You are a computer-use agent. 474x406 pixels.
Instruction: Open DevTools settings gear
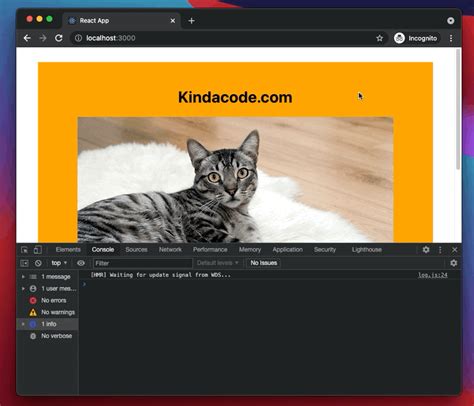pos(426,250)
